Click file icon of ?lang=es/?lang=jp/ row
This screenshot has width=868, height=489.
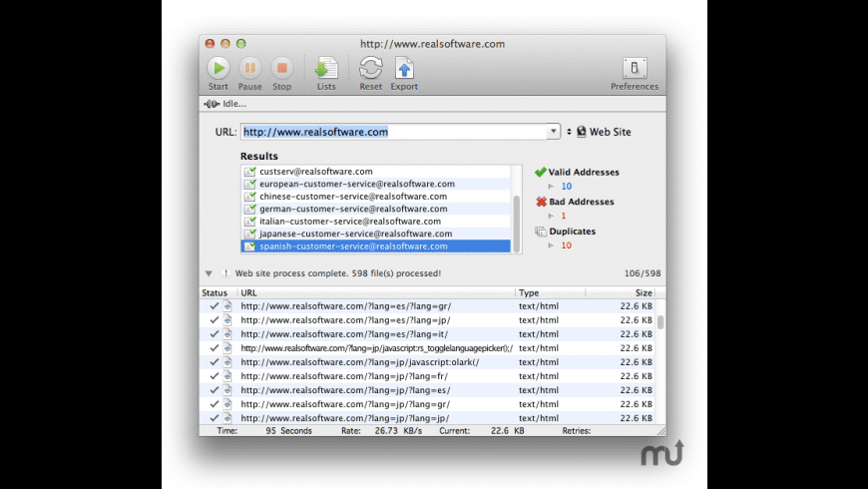pyautogui.click(x=227, y=320)
